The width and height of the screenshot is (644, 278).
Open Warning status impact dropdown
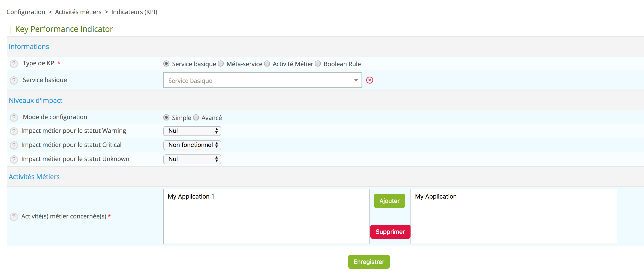pos(192,131)
